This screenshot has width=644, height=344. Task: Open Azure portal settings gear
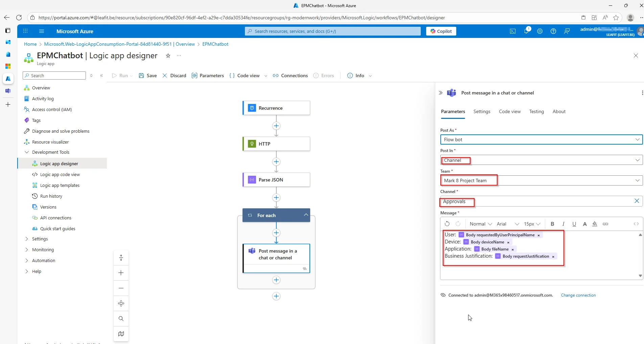540,31
